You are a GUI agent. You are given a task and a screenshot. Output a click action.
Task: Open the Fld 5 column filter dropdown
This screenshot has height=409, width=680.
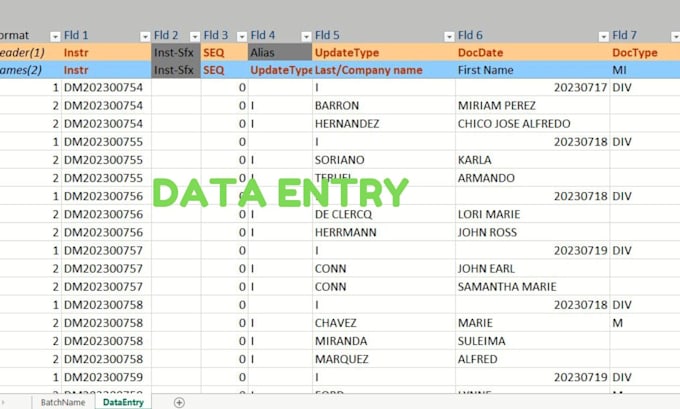pos(449,37)
